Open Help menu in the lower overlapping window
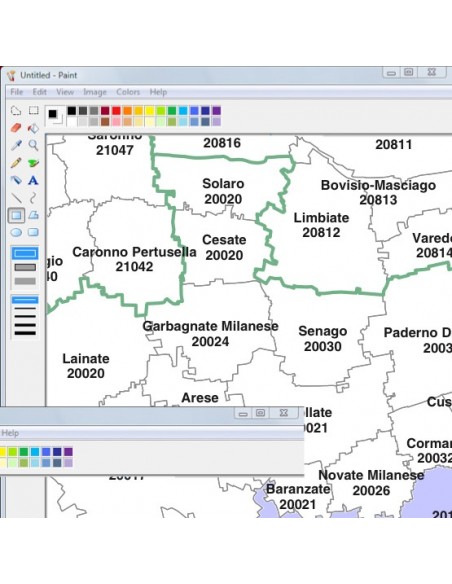This screenshot has width=452, height=584. (10, 433)
